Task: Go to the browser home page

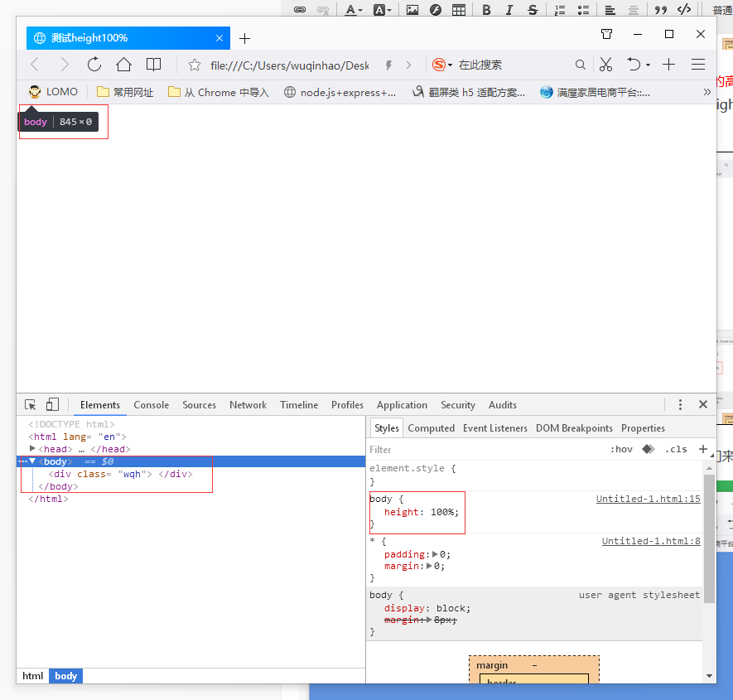Action: pyautogui.click(x=123, y=65)
